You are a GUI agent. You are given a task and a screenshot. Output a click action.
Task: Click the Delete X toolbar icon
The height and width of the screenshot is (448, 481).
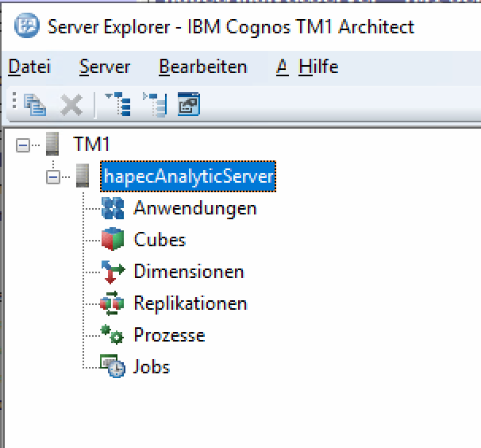click(71, 105)
